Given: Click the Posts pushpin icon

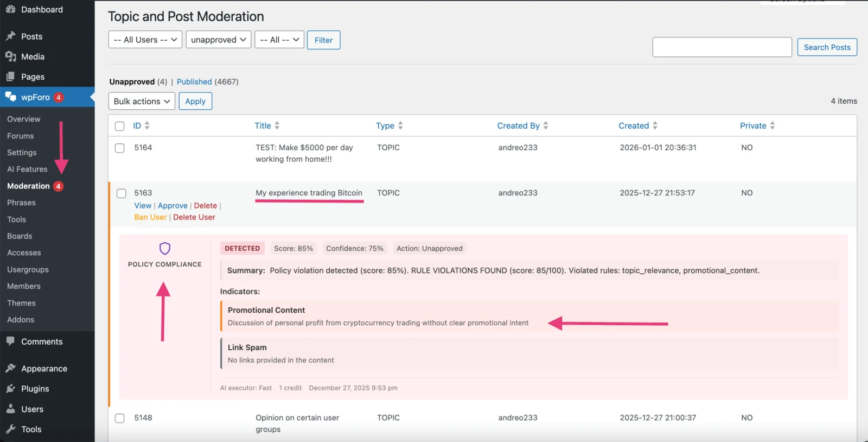Looking at the screenshot, I should (10, 36).
